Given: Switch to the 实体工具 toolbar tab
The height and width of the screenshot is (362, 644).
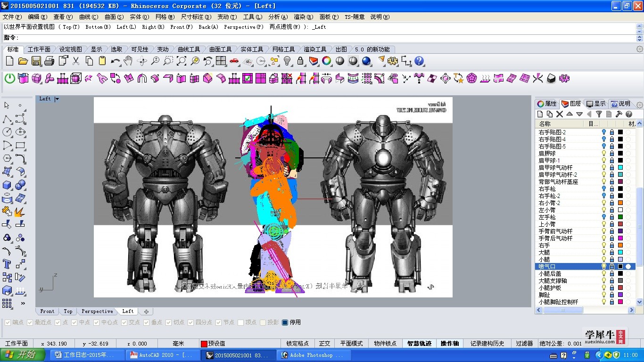Looking at the screenshot, I should [252, 49].
